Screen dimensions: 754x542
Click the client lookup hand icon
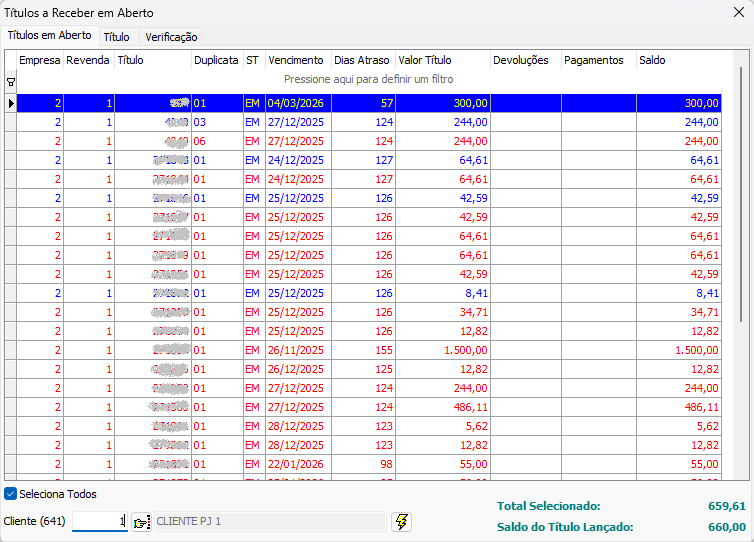click(x=141, y=522)
